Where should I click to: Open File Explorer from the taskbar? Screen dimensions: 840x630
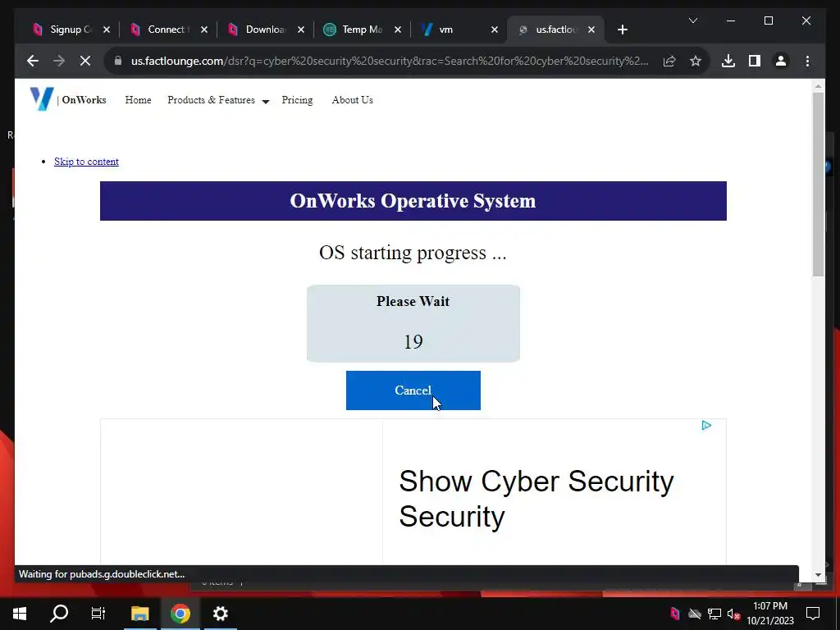[139, 614]
